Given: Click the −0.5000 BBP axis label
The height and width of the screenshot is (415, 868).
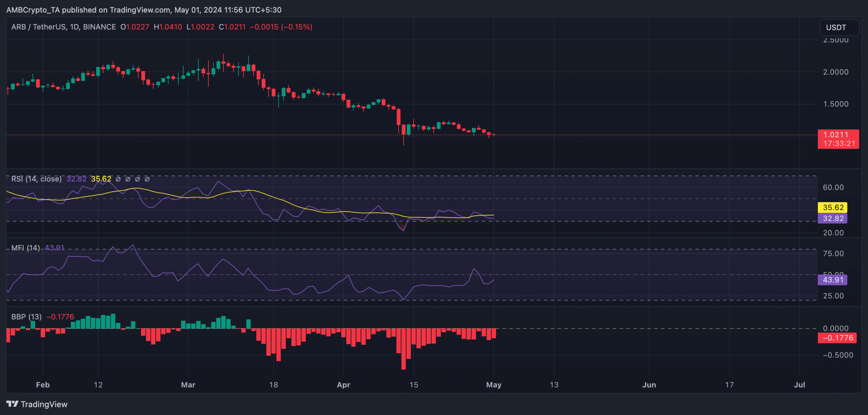Looking at the screenshot, I should pyautogui.click(x=838, y=355).
